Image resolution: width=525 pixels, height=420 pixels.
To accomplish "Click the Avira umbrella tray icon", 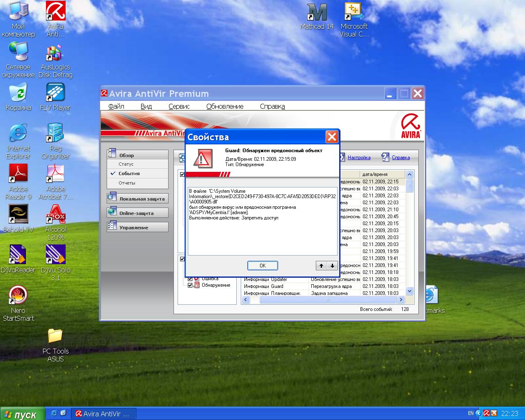I will tap(486, 413).
